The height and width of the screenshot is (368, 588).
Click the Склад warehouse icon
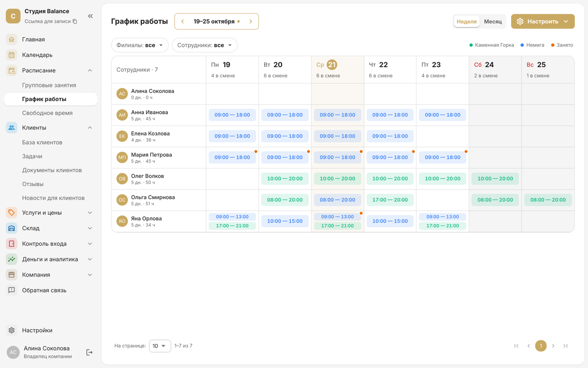(12, 228)
